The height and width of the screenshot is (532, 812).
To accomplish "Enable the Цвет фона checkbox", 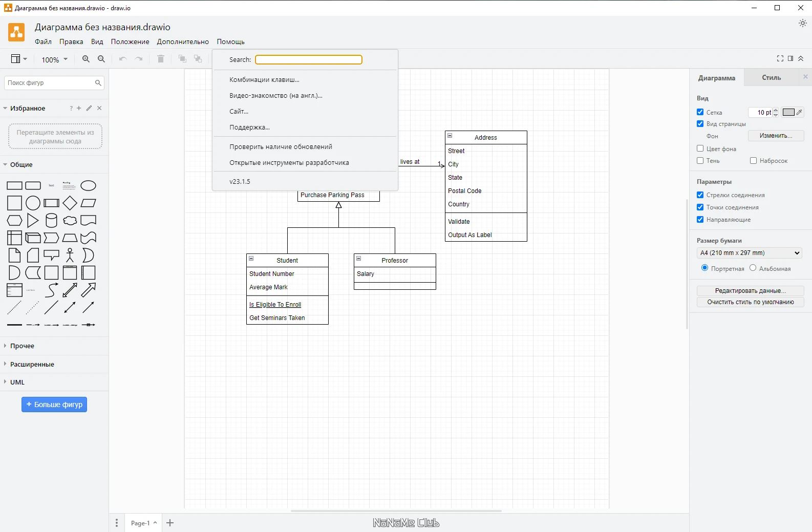I will click(700, 148).
